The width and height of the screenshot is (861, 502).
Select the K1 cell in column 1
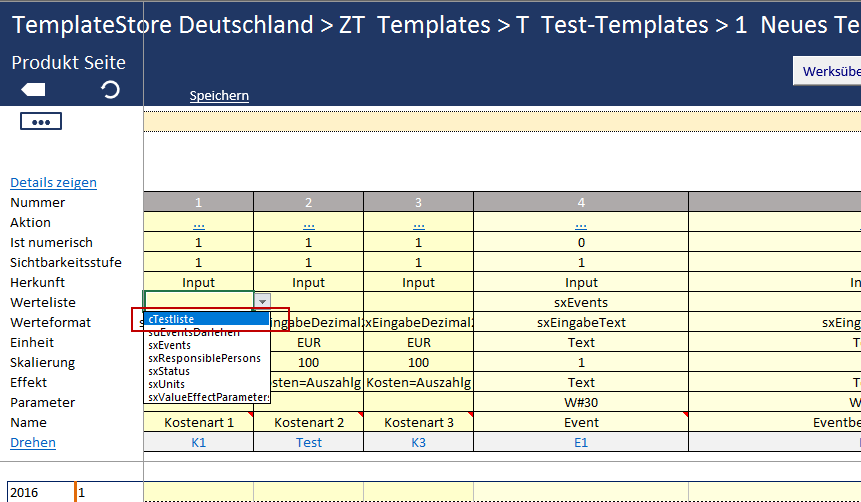(198, 443)
